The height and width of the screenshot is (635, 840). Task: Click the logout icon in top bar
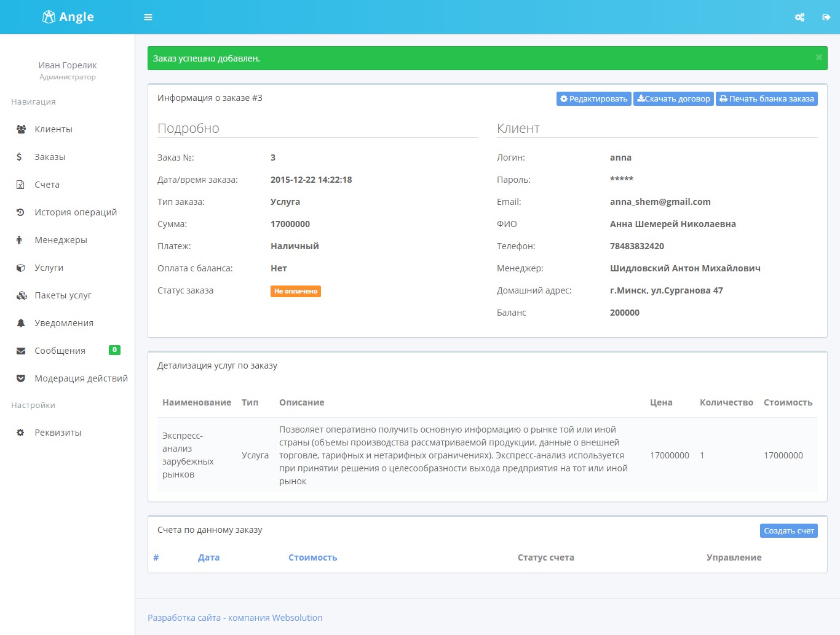pyautogui.click(x=826, y=17)
